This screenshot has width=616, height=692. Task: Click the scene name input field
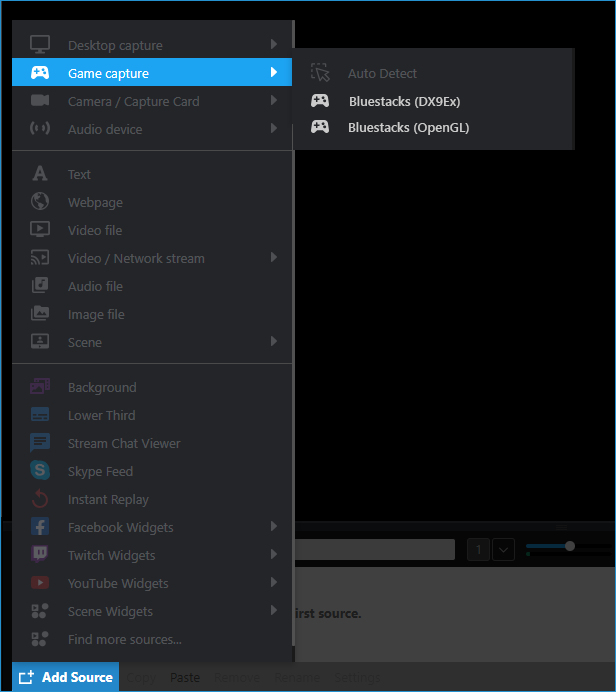click(375, 549)
